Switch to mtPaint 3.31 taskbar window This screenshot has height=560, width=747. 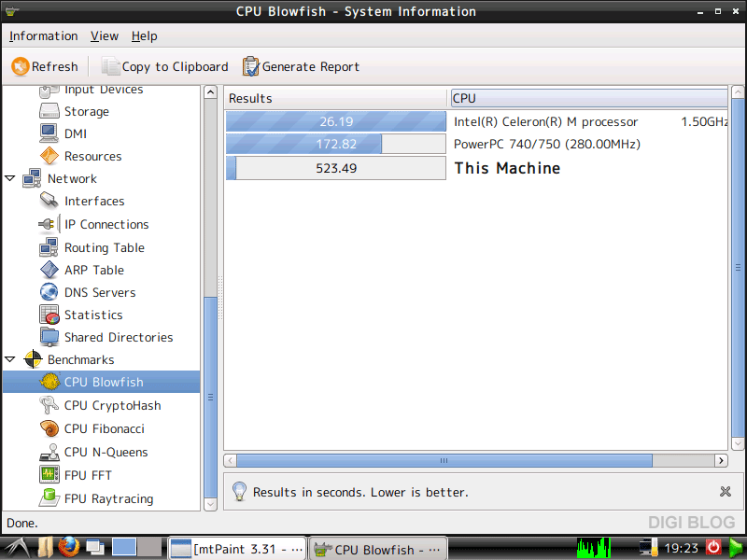[x=237, y=549]
